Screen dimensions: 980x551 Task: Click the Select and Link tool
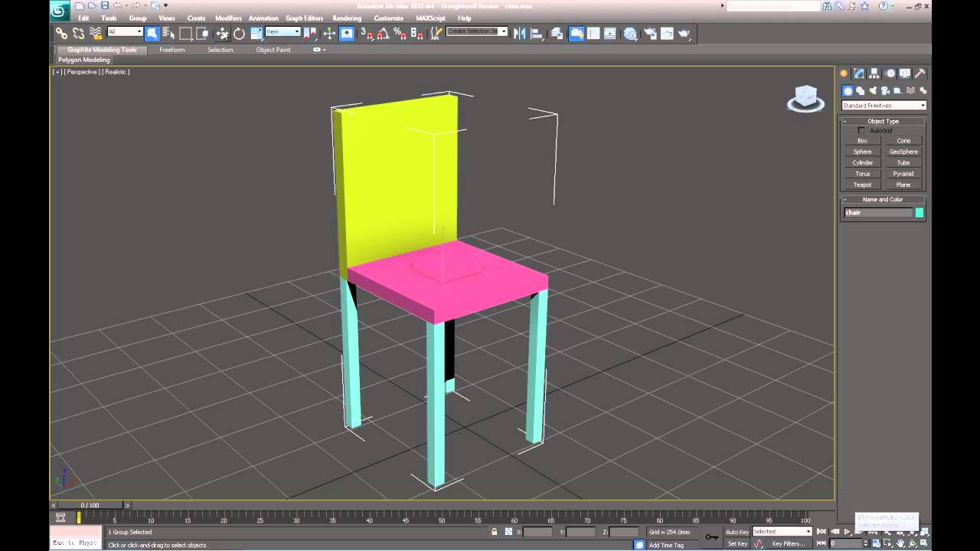click(60, 33)
